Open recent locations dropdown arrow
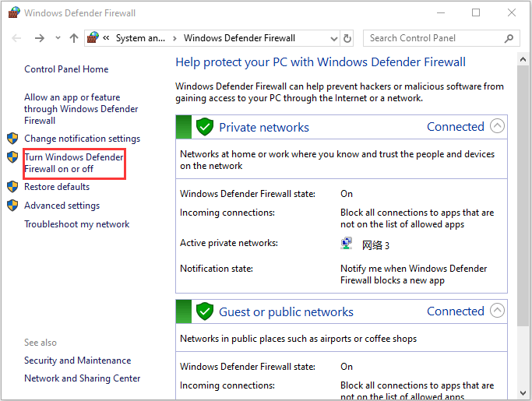This screenshot has width=532, height=401. click(x=58, y=37)
